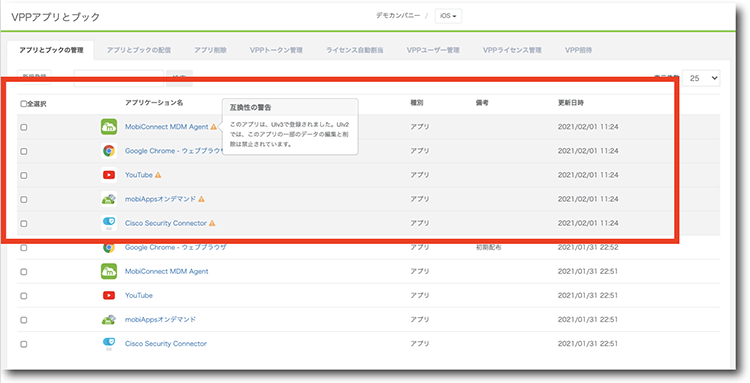This screenshot has height=383, width=750.
Task: Check YouTube row dated 2021/01/31 22:51
Action: pyautogui.click(x=24, y=296)
